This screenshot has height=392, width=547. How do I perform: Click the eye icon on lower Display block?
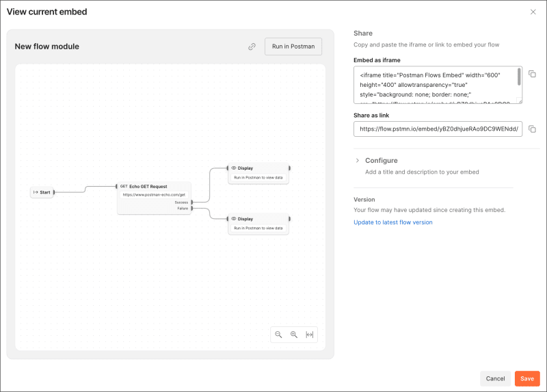234,218
